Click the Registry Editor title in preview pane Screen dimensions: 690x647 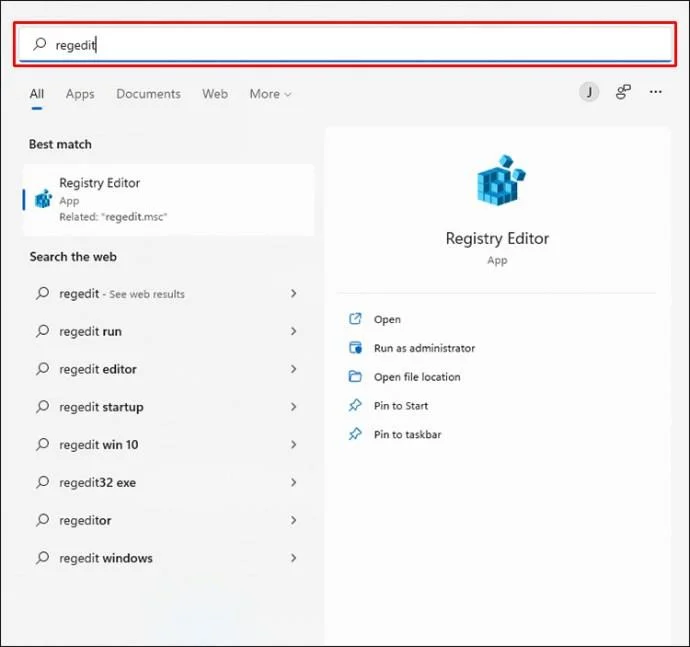click(497, 238)
